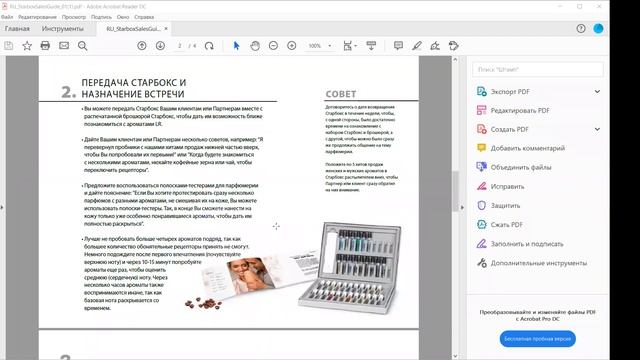Open Редактировать PDF tool
The height and width of the screenshot is (360, 640).
(520, 111)
